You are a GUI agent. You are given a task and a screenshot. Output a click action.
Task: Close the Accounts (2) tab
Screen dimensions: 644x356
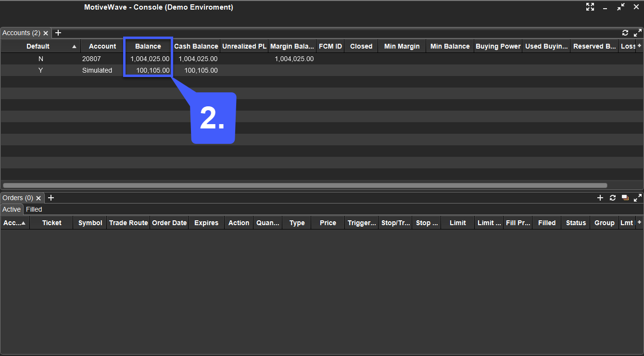tap(46, 33)
